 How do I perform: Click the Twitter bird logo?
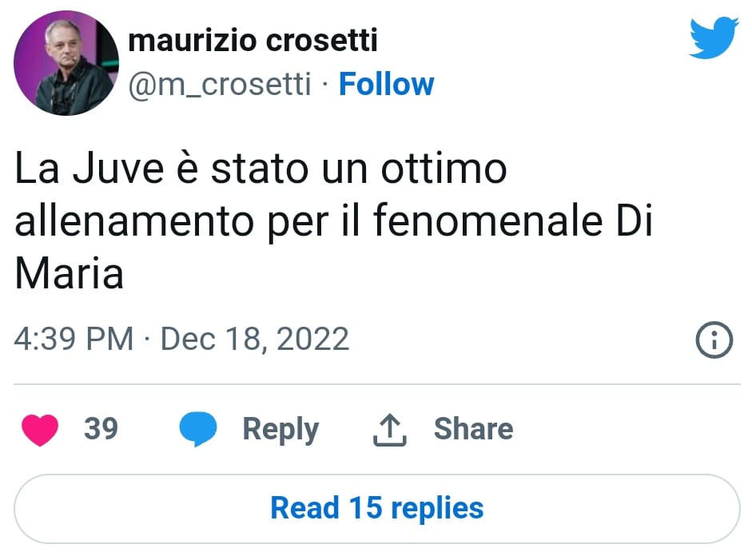pos(714,38)
